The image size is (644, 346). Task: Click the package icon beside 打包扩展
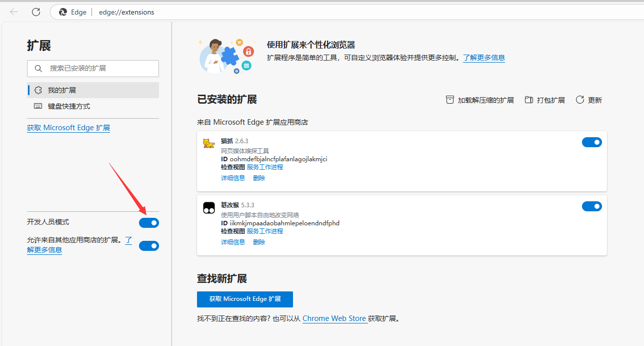pyautogui.click(x=529, y=100)
